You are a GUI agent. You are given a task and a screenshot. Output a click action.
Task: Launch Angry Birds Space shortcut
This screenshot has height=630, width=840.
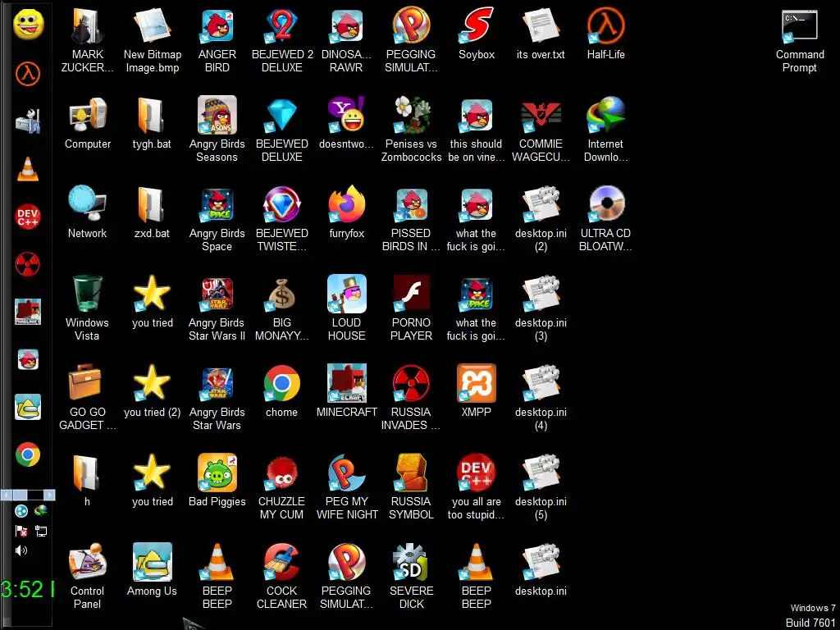[x=217, y=220]
